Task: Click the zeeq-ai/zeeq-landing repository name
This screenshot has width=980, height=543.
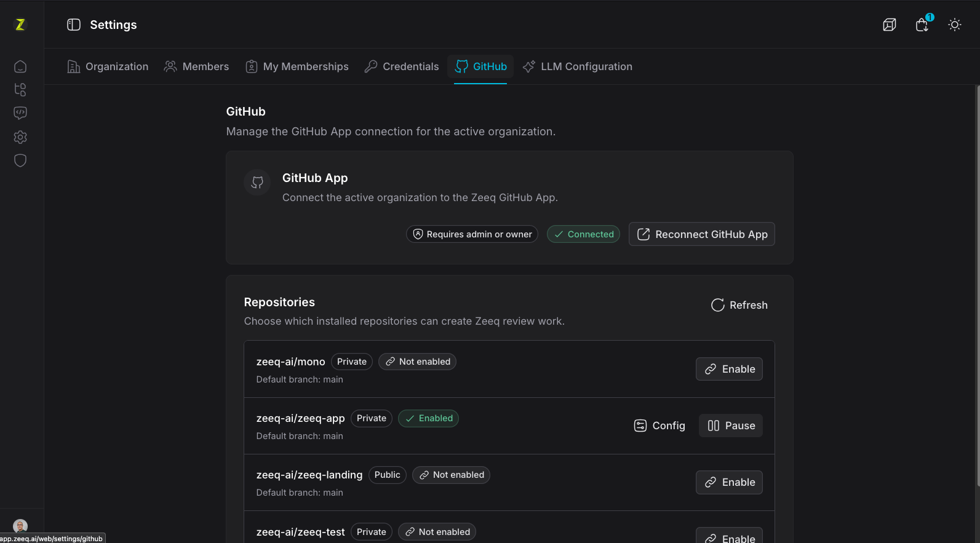Action: 309,475
